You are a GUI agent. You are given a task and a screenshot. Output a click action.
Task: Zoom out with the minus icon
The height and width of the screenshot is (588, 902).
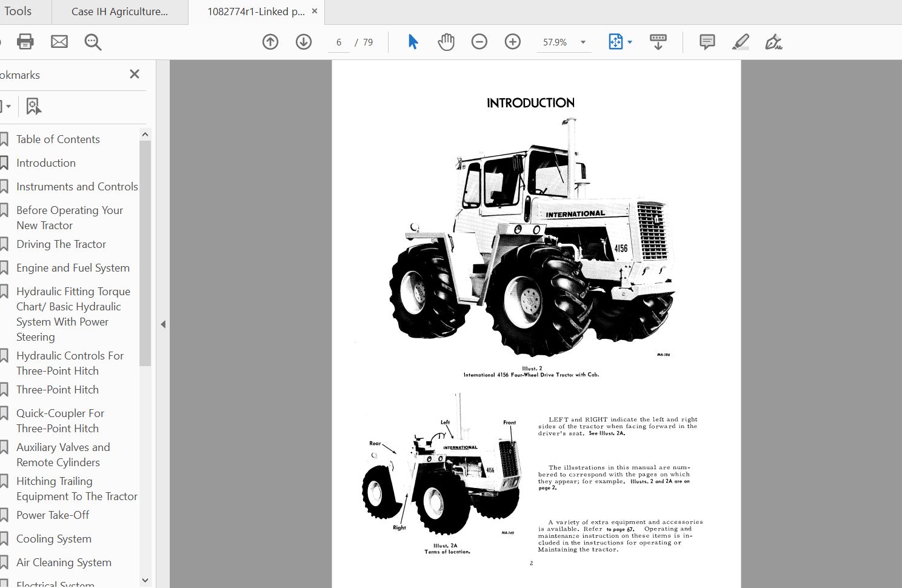click(x=479, y=42)
